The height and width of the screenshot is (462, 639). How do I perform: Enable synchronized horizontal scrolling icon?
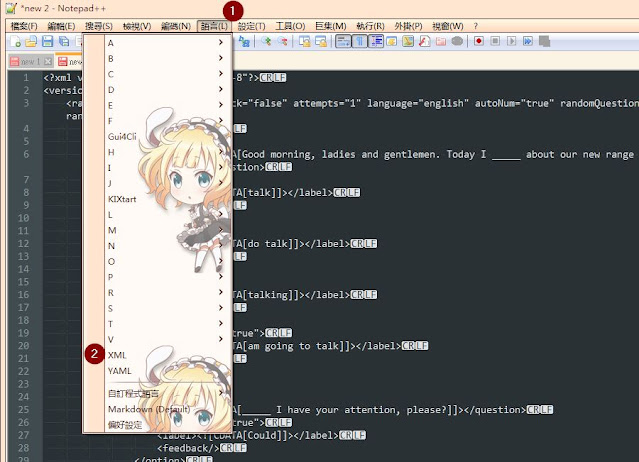[321, 41]
